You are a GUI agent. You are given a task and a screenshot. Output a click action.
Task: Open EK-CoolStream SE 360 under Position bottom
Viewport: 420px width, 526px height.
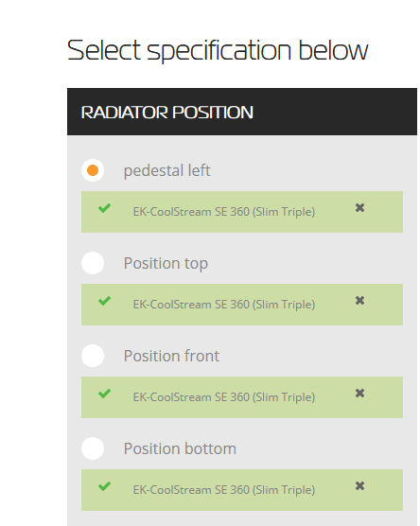(224, 490)
